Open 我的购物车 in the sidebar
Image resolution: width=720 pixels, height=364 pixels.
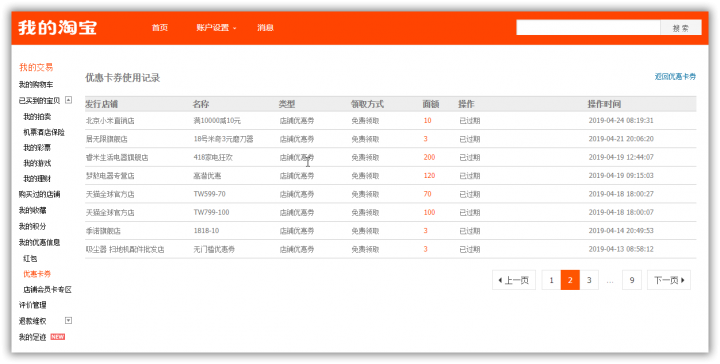click(x=36, y=85)
